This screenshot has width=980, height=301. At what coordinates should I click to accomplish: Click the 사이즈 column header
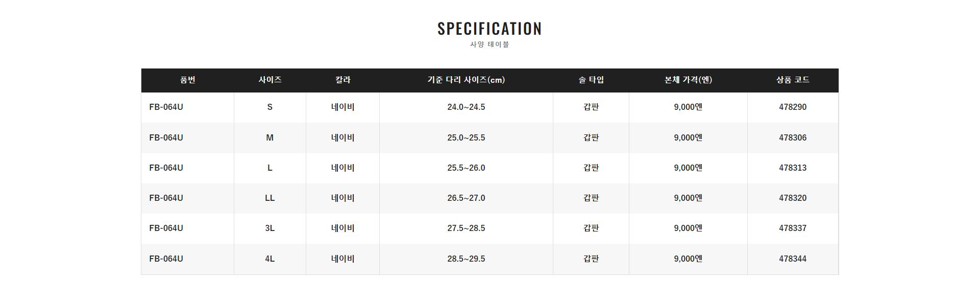pos(270,80)
